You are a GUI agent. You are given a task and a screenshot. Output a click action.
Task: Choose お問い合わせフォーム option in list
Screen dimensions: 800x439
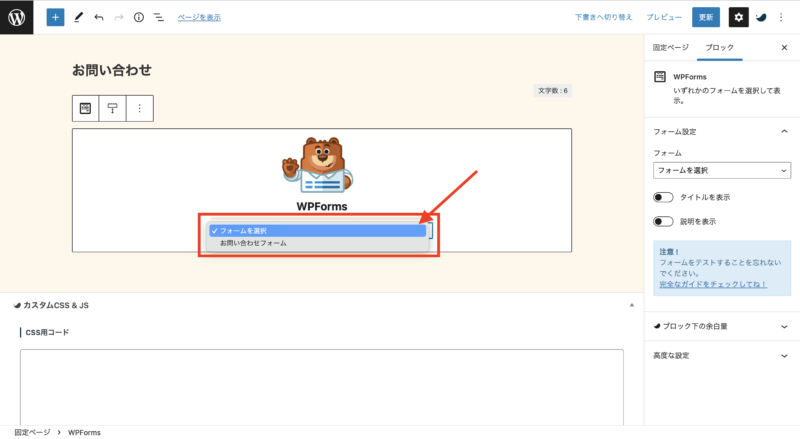pyautogui.click(x=317, y=243)
